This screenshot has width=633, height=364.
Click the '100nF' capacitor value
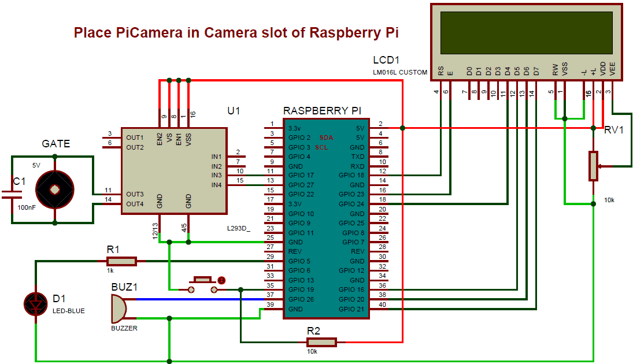point(27,207)
